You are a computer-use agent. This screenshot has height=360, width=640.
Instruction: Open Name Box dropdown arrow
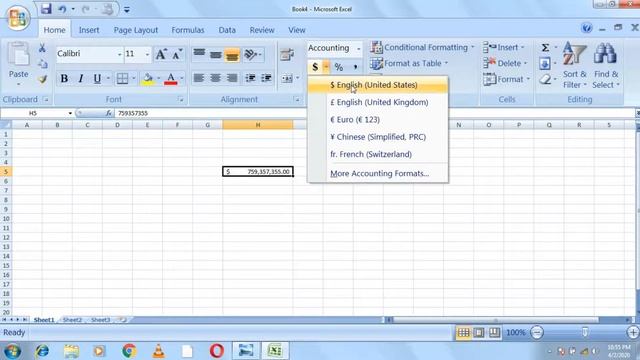[x=70, y=113]
